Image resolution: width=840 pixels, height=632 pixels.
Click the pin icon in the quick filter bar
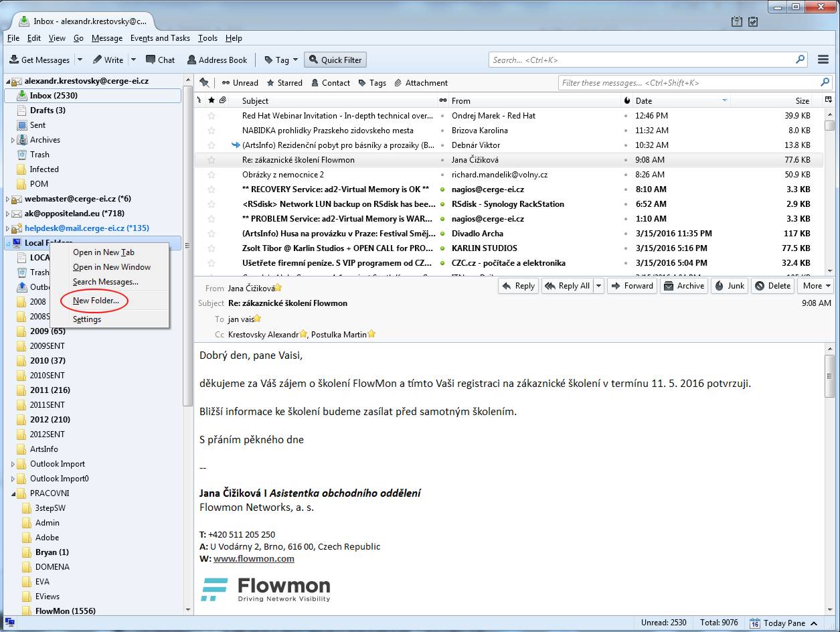205,82
